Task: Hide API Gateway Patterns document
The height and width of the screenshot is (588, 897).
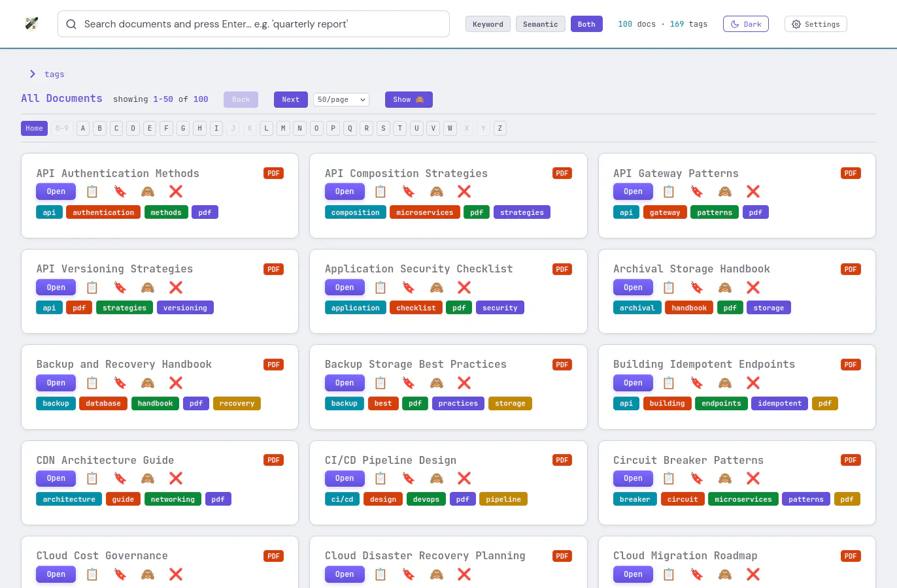Action: (725, 191)
